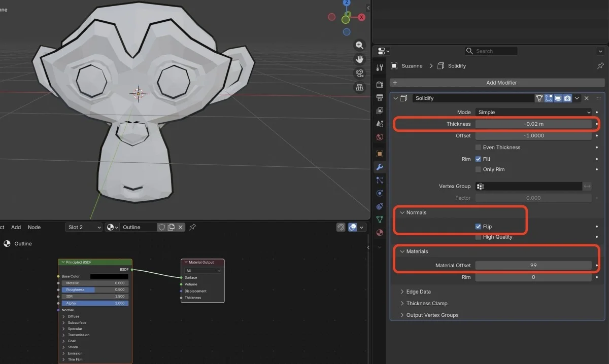Switch perspective/orthographic with grid icon
This screenshot has height=364, width=609.
pos(360,87)
